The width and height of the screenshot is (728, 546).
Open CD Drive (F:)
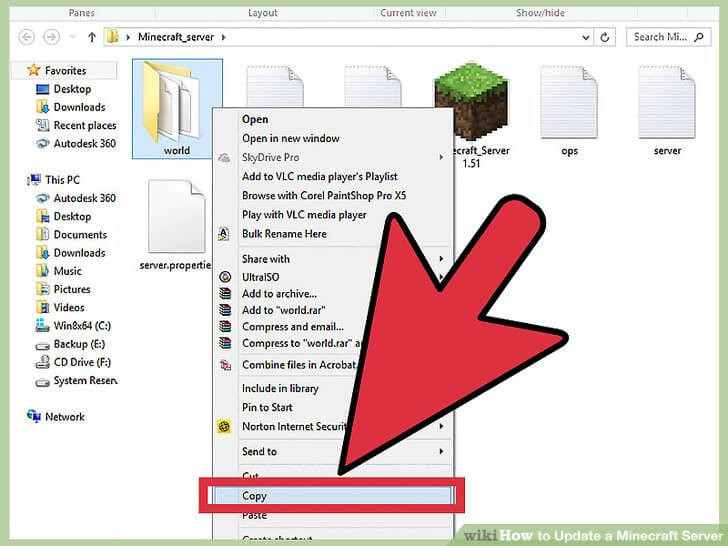coord(82,362)
